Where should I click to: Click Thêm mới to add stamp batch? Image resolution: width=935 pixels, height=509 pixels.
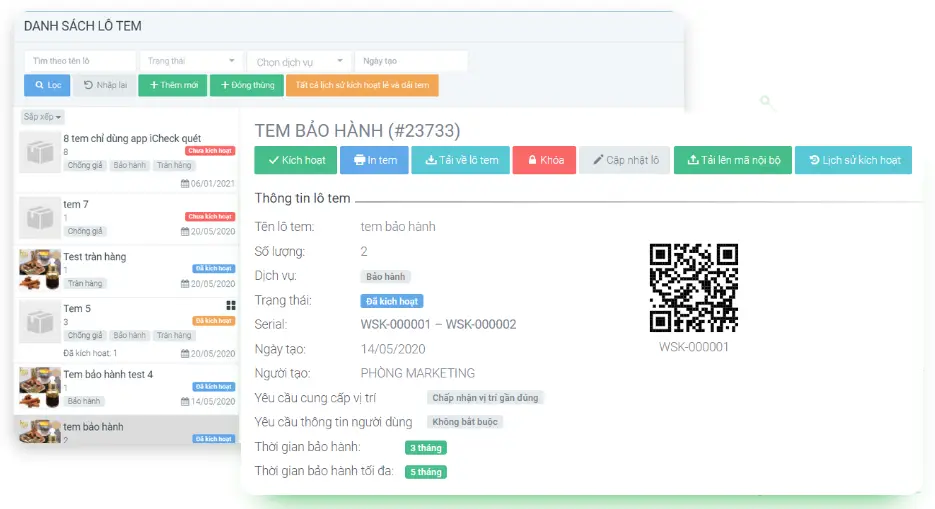173,86
